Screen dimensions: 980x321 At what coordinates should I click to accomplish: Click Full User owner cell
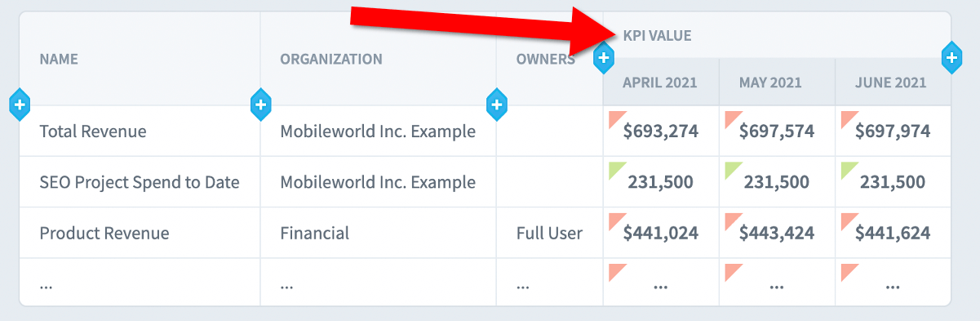549,233
